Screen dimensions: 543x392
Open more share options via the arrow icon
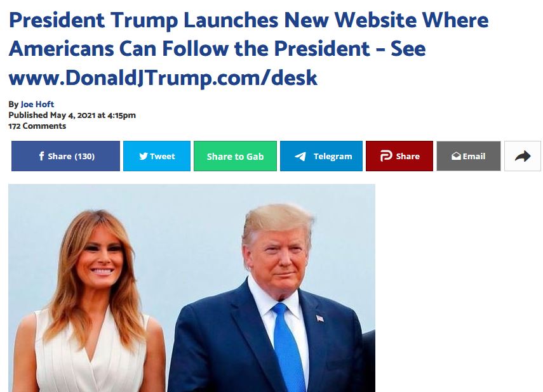[523, 156]
